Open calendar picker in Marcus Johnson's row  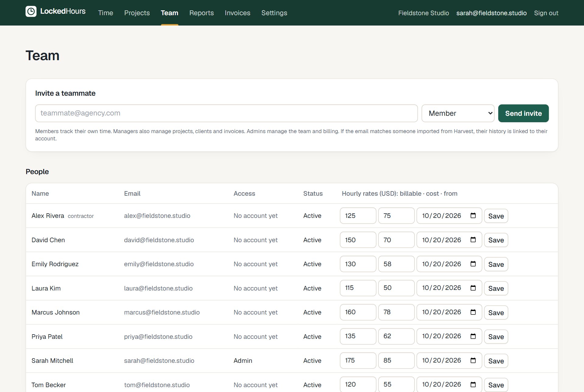(x=473, y=312)
